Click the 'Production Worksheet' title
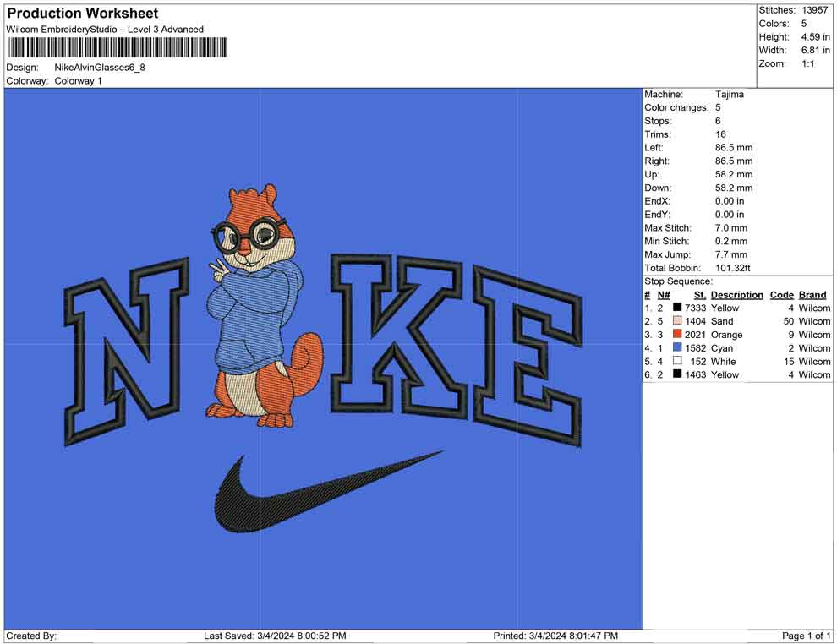Image resolution: width=837 pixels, height=644 pixels. point(83,14)
